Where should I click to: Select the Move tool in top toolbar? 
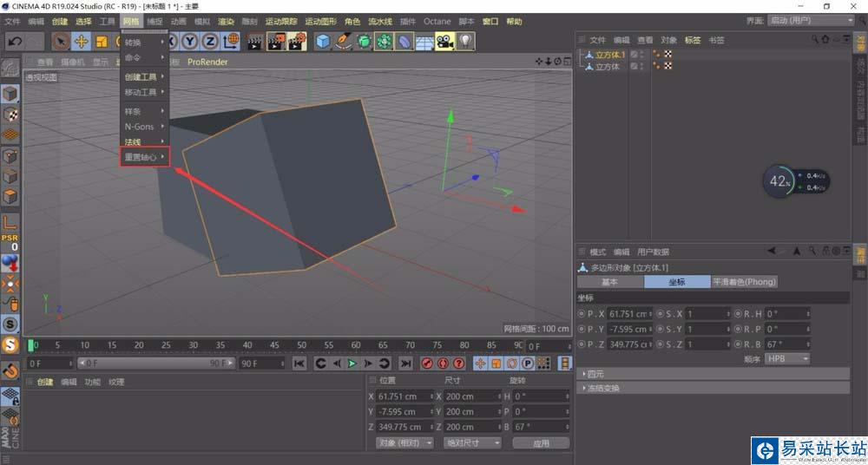tap(81, 41)
